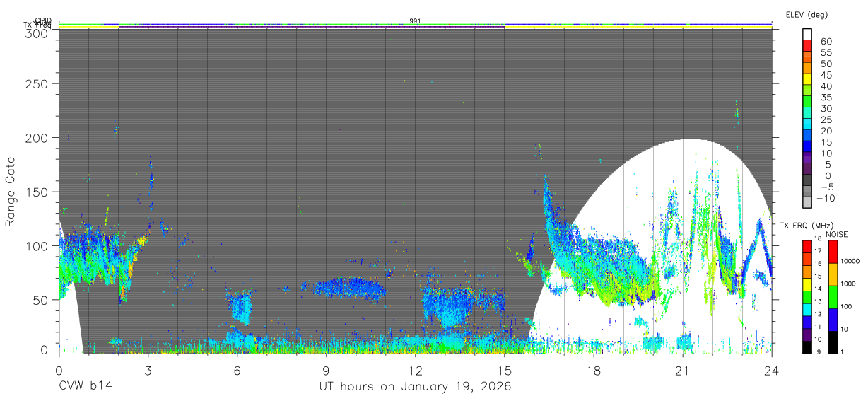Select the 100 tick on Range Gate axis
Screen dimensions: 868x401
click(38, 246)
